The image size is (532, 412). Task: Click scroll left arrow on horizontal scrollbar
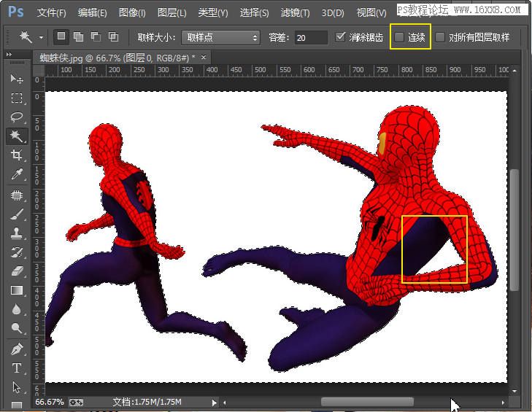pyautogui.click(x=225, y=403)
